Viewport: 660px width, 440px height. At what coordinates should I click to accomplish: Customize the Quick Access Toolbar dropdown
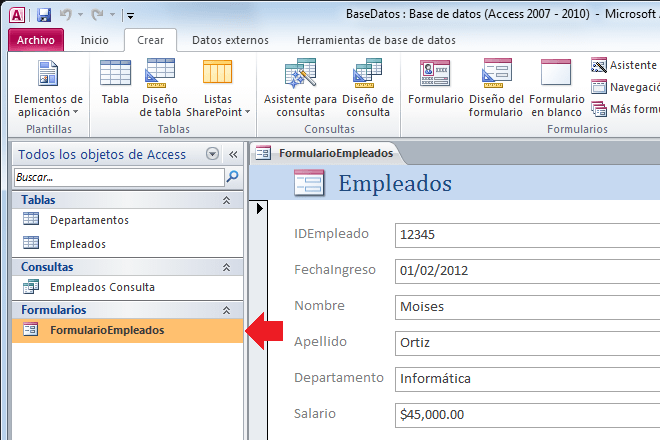[130, 16]
